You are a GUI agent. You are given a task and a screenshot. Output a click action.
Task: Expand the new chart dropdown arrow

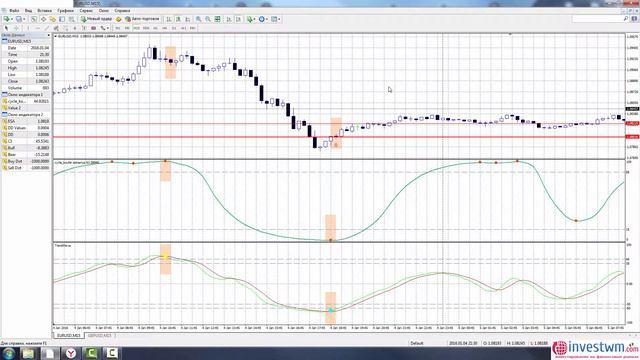coord(12,19)
